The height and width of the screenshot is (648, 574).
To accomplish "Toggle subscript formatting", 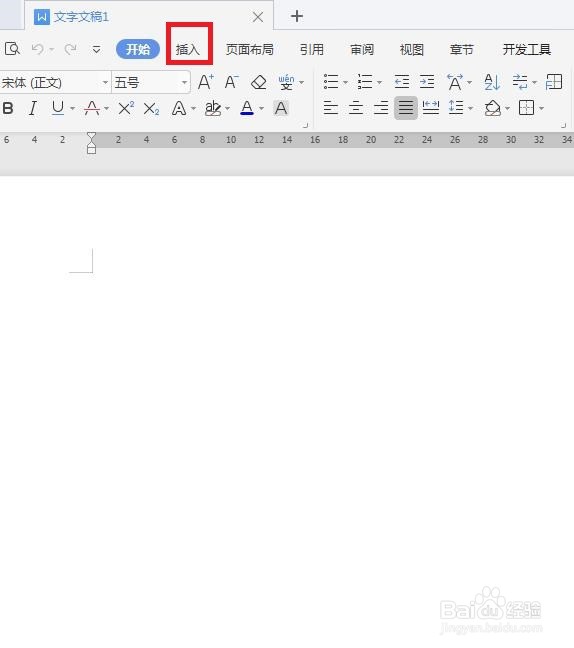I will (x=151, y=109).
